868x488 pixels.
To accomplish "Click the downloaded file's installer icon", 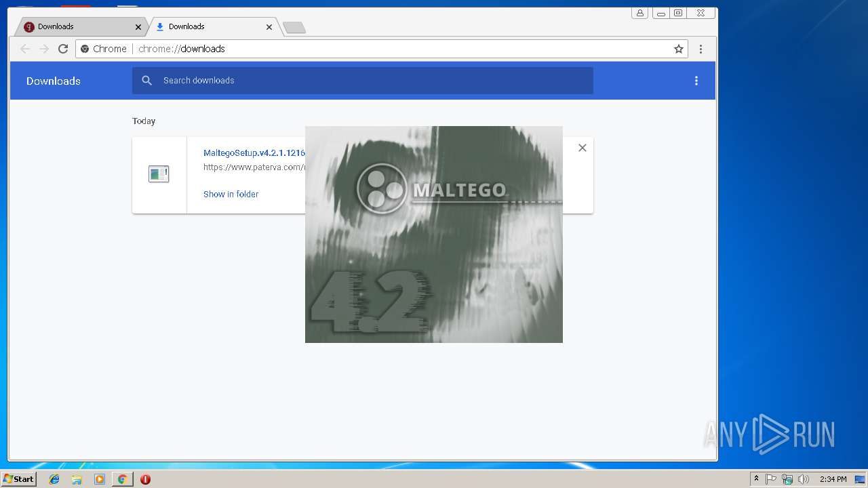I will [159, 174].
